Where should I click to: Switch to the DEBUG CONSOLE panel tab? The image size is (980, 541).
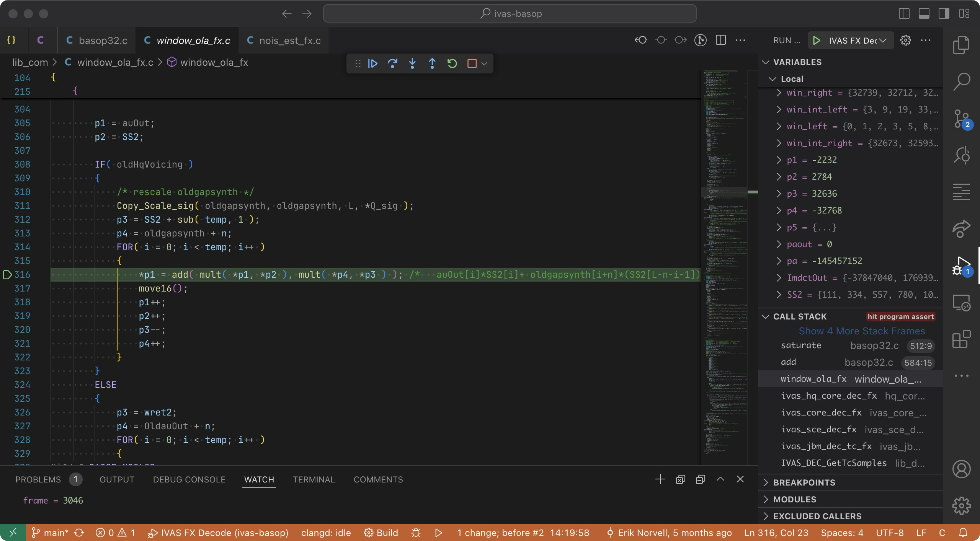click(189, 479)
